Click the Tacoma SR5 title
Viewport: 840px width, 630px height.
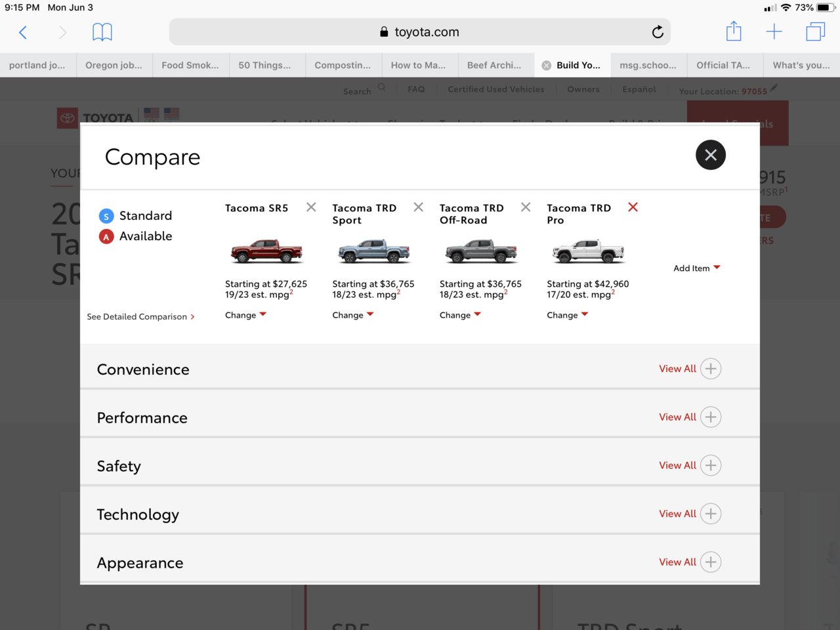(x=257, y=208)
